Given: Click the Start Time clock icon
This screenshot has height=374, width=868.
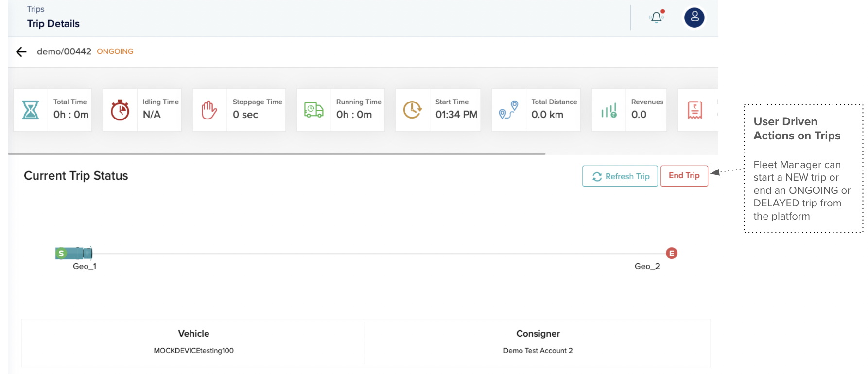Looking at the screenshot, I should point(413,110).
